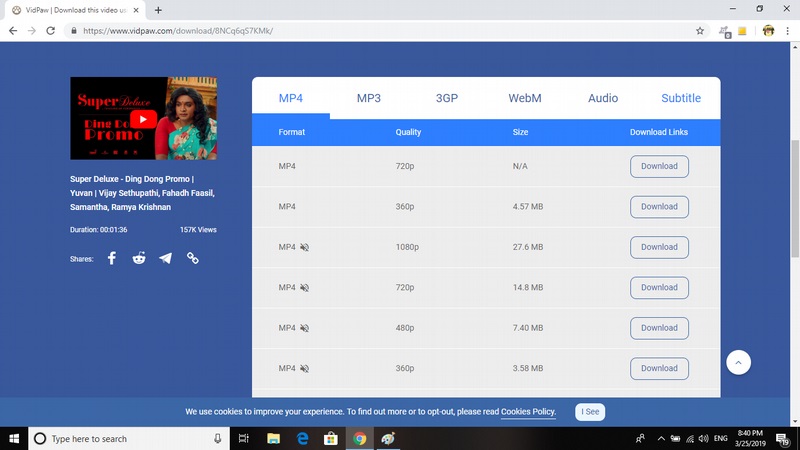This screenshot has width=800, height=450.
Task: Go back with browser back arrow
Action: pyautogui.click(x=13, y=31)
